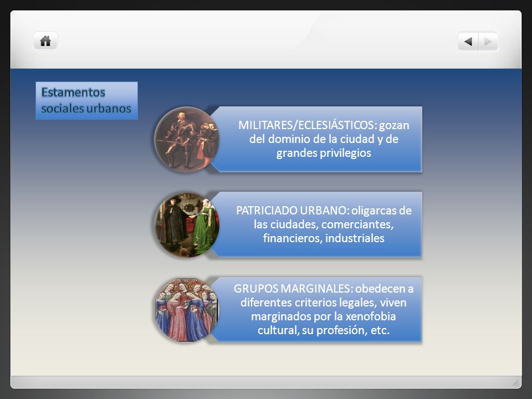The height and width of the screenshot is (399, 532).
Task: Go back with the previous slide arrow
Action: click(468, 42)
